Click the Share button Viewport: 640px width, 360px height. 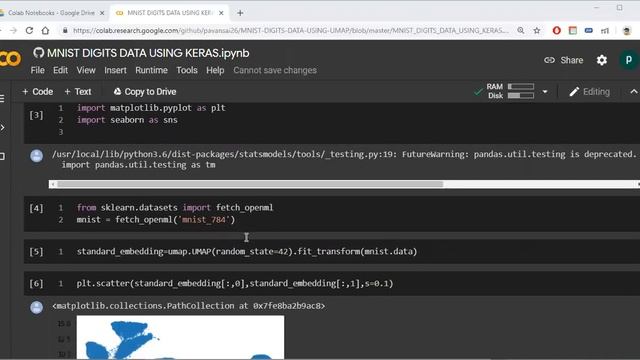point(564,60)
